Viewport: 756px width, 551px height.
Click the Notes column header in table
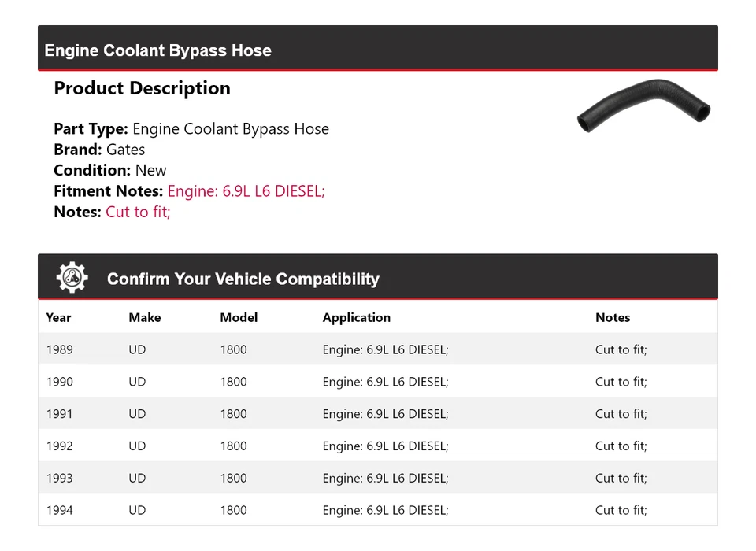tap(613, 318)
